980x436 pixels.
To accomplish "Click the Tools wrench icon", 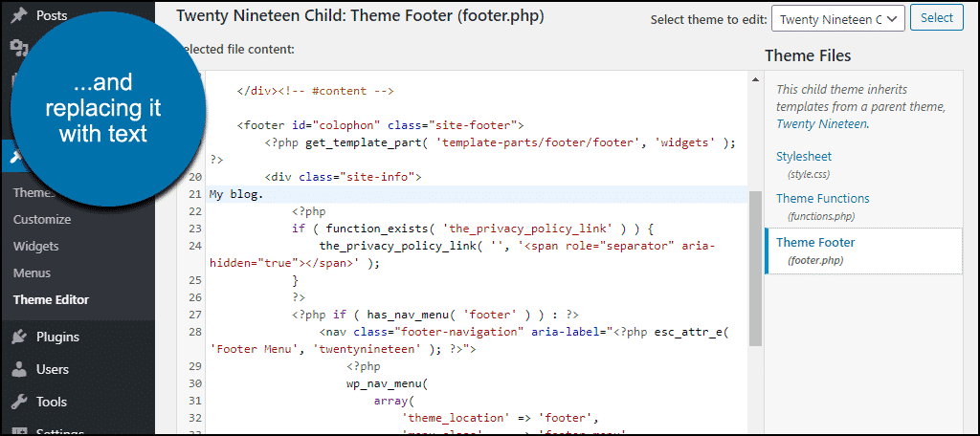I will pos(19,402).
